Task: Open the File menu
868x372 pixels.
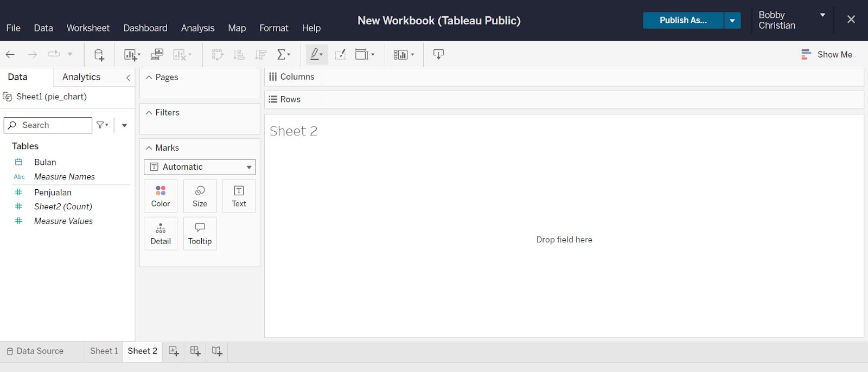Action: coord(14,28)
